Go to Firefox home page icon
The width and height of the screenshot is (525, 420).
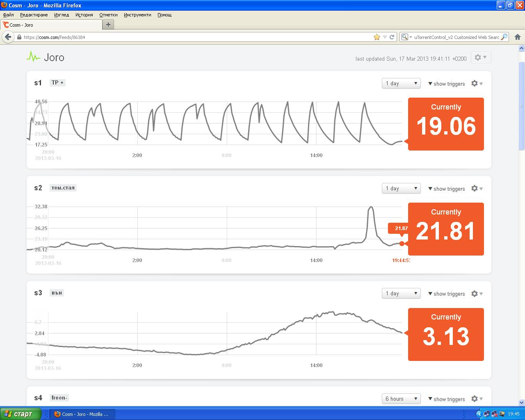(x=518, y=37)
